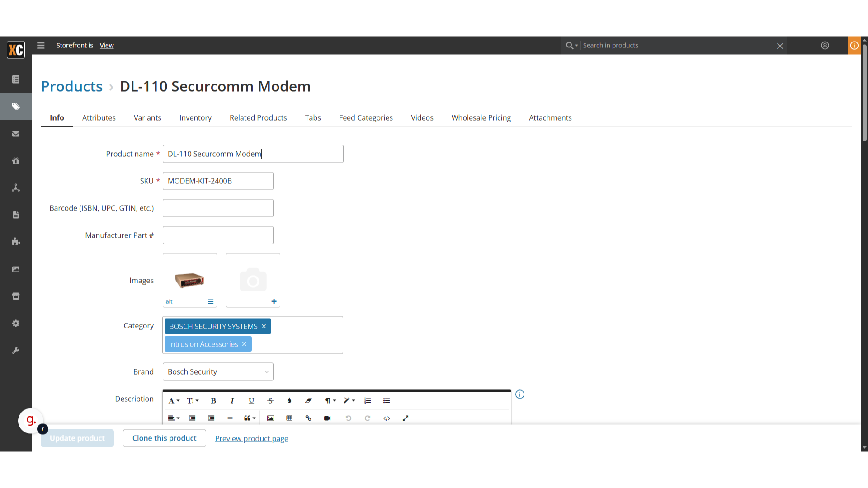
Task: Open the font size dropdown
Action: point(193,400)
